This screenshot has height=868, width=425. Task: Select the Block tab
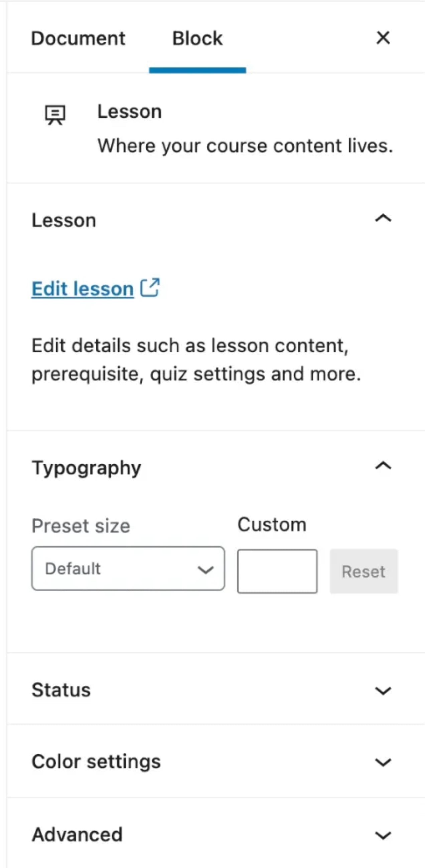[197, 38]
